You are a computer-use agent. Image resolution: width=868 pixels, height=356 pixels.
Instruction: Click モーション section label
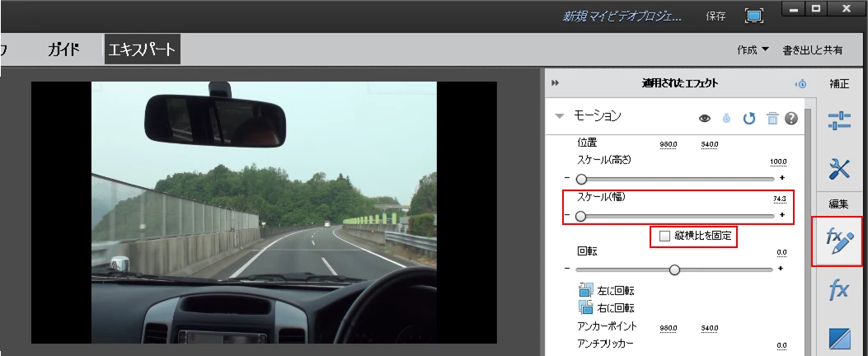coord(598,115)
